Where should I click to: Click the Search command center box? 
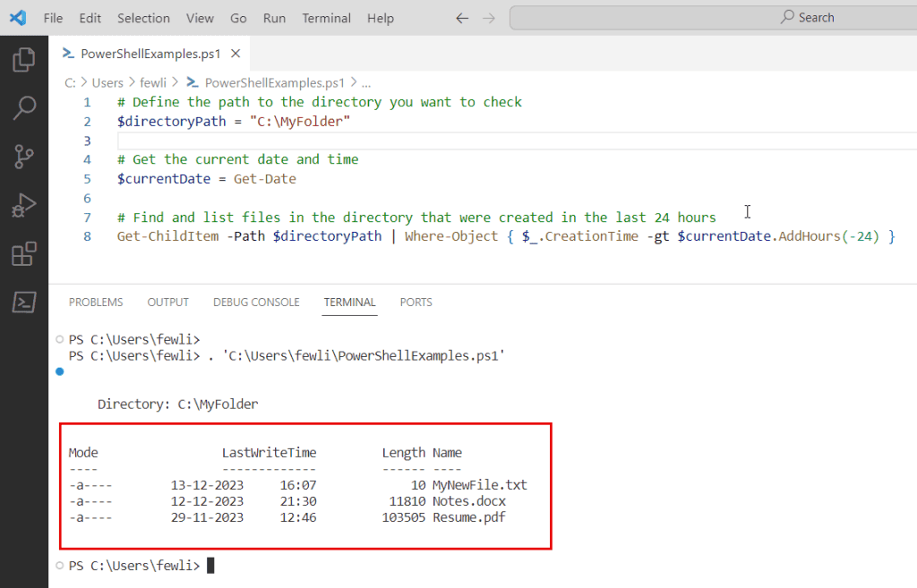tap(713, 18)
